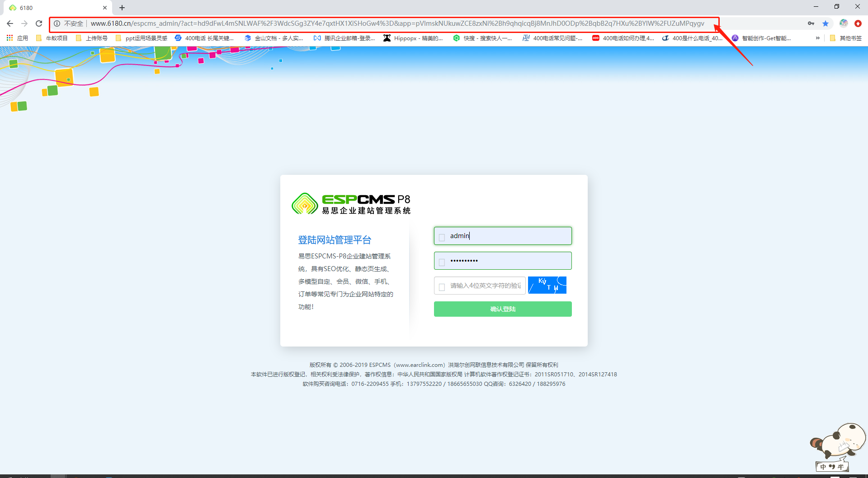This screenshot has height=478, width=868.
Task: Click the 著作权登记证书 copyright line
Action: tap(434, 375)
